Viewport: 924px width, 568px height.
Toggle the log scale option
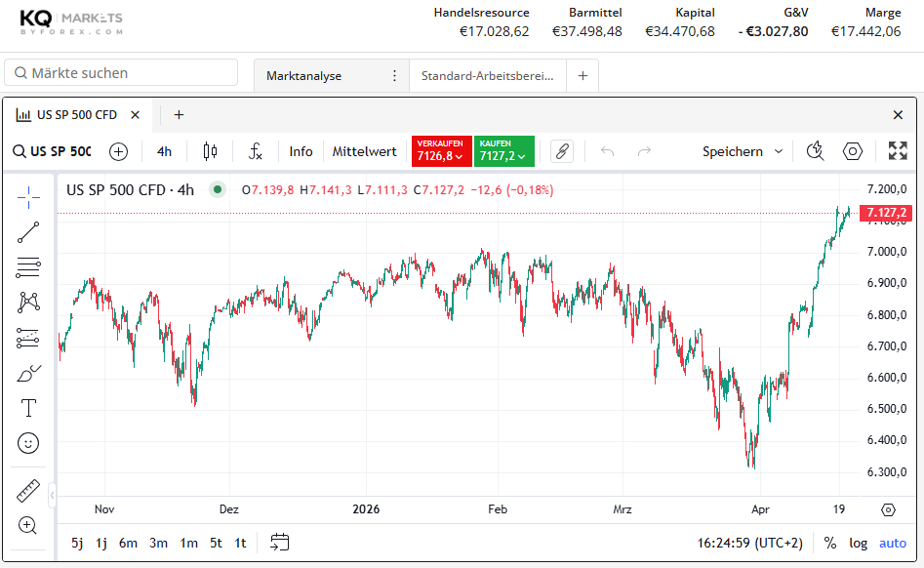pyautogui.click(x=858, y=543)
